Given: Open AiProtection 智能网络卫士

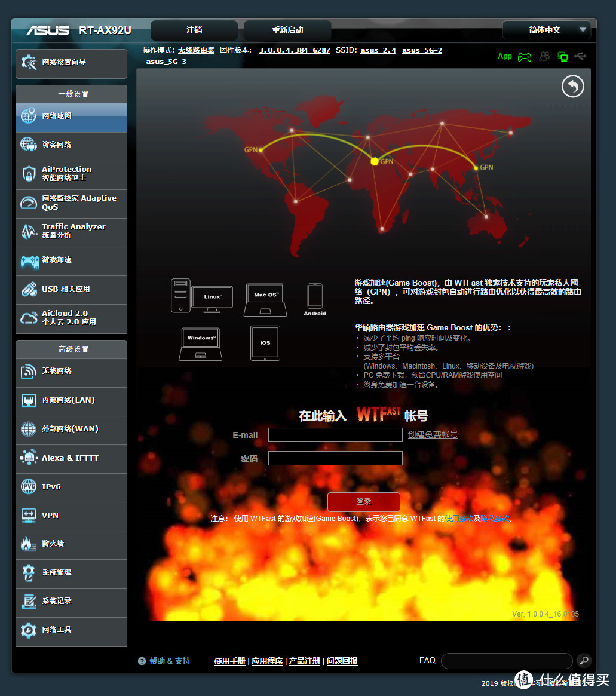Looking at the screenshot, I should pyautogui.click(x=72, y=175).
